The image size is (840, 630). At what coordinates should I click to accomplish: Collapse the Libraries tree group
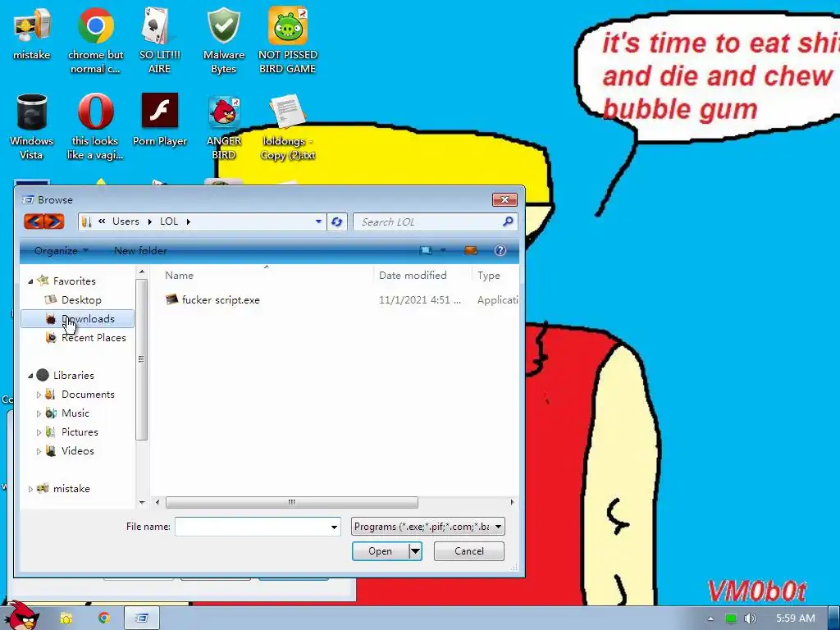30,376
